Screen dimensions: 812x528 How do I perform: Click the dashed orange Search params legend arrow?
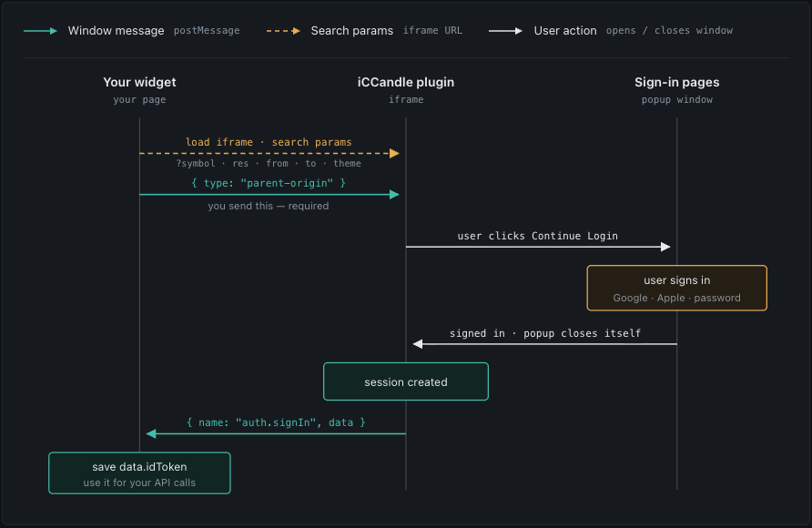click(283, 31)
